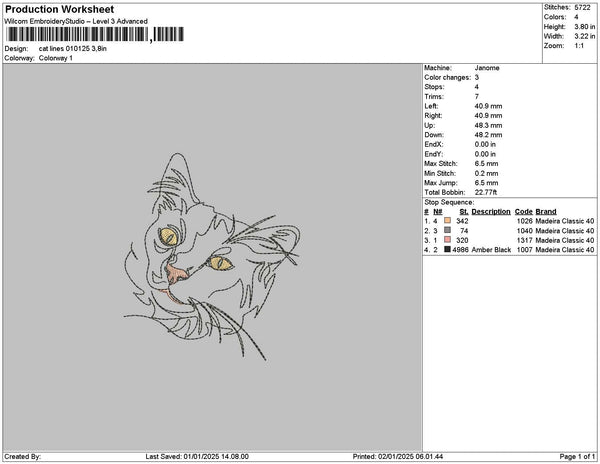Click the Machine value Janome
The width and height of the screenshot is (600, 464).
(486, 68)
